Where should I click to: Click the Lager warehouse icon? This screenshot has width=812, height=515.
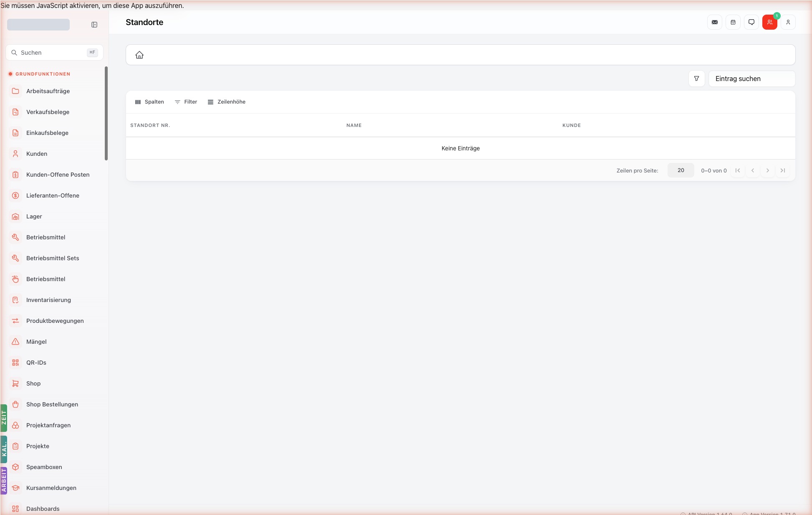point(15,216)
